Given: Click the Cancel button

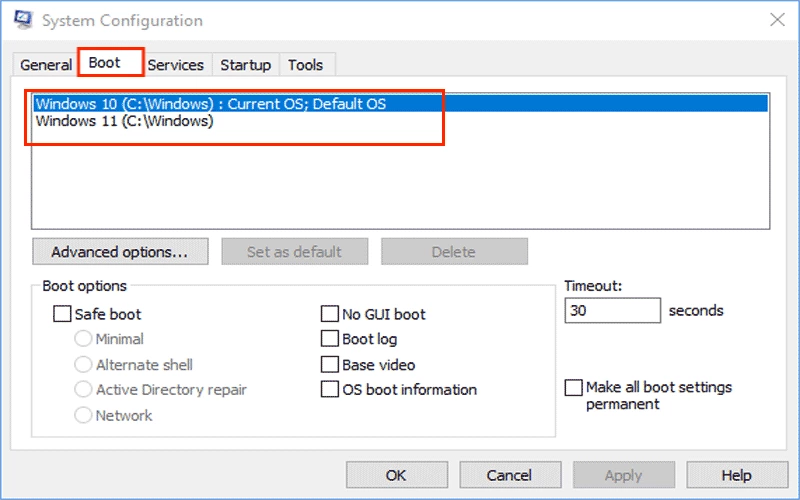Looking at the screenshot, I should pos(510,475).
